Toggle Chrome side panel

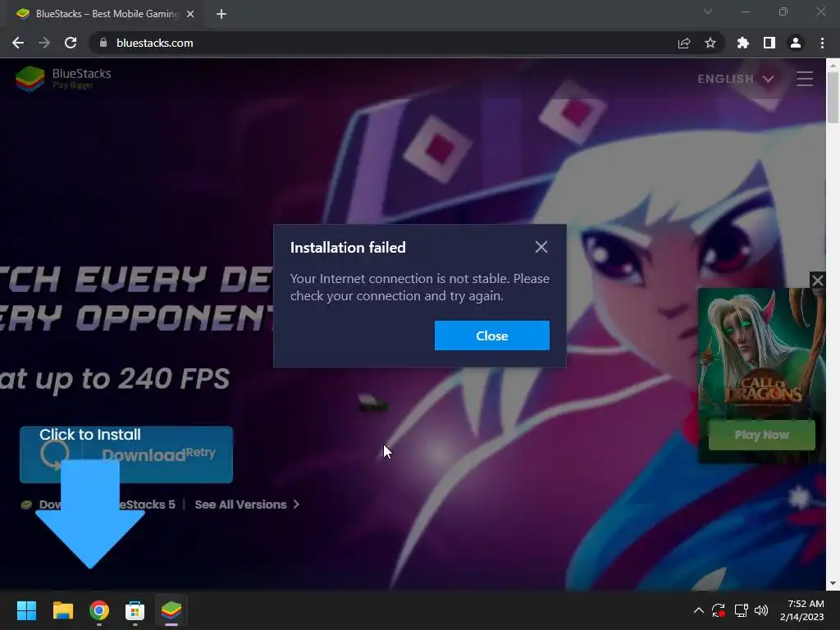pos(769,43)
